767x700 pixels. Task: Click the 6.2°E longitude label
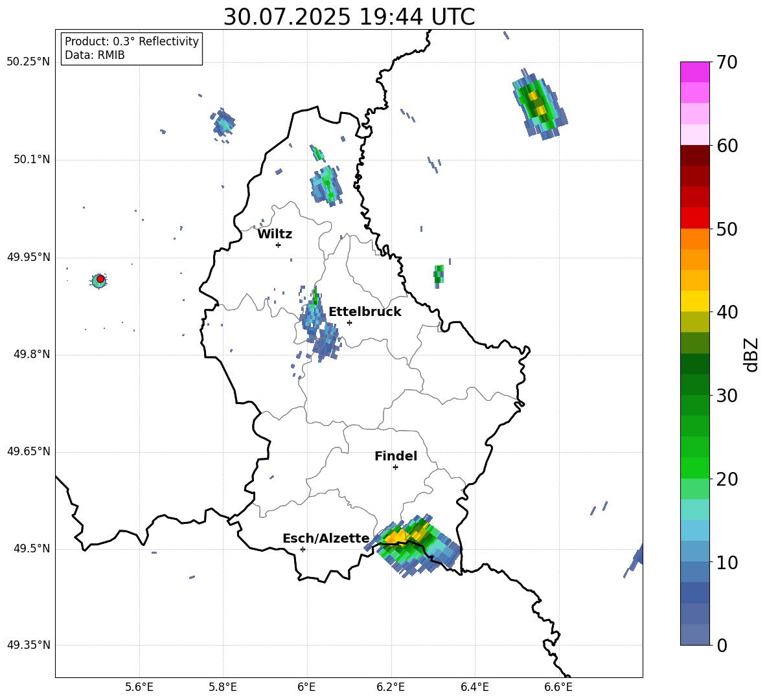pyautogui.click(x=391, y=687)
